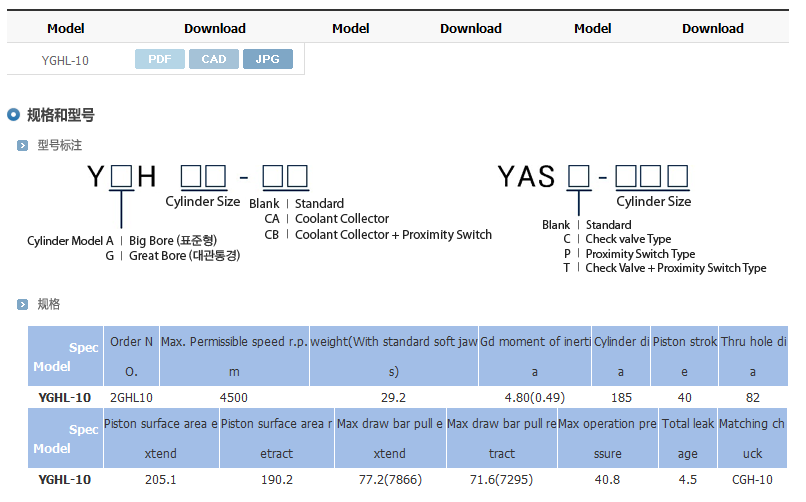Click the first Download column header

(214, 28)
